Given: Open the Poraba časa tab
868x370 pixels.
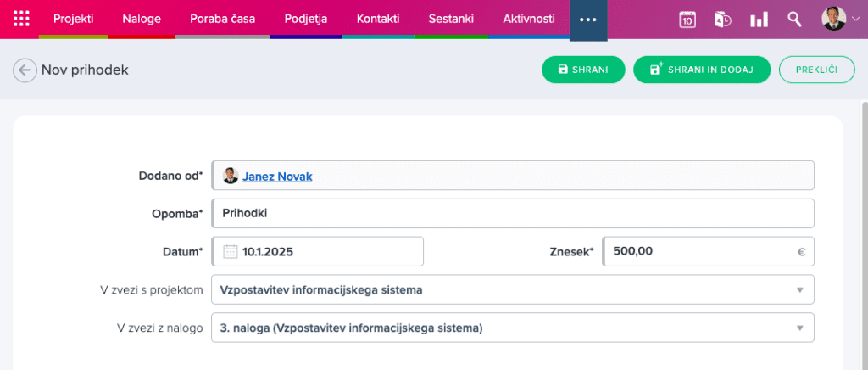Looking at the screenshot, I should [222, 19].
